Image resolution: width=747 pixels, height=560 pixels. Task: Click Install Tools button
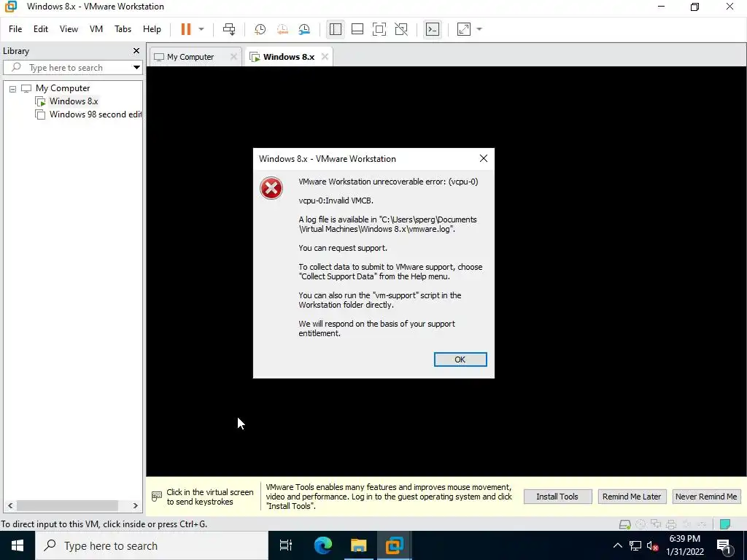click(557, 497)
